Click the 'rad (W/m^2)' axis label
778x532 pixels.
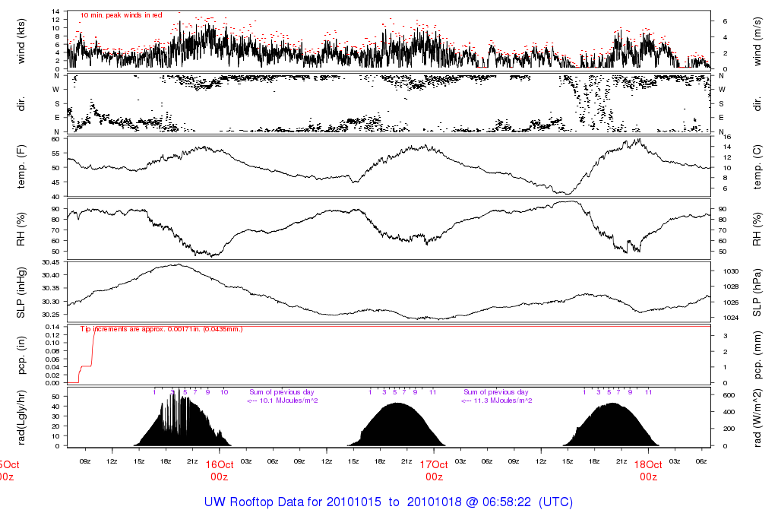point(757,418)
